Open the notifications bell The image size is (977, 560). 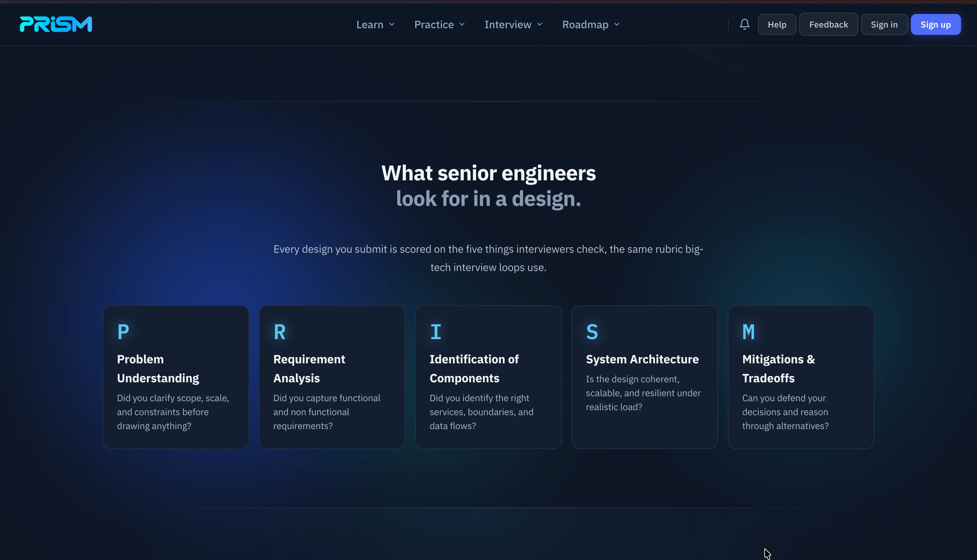coord(744,24)
